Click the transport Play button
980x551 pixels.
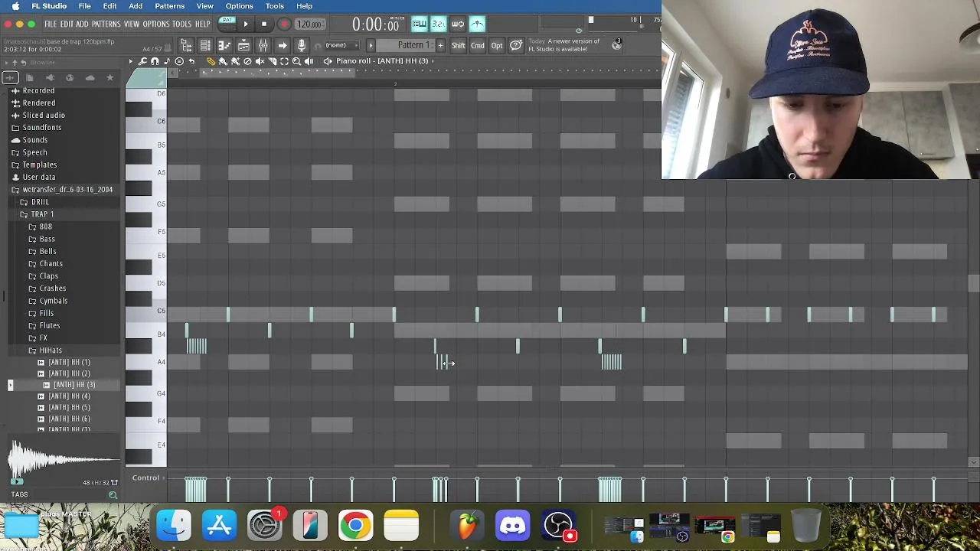(246, 24)
